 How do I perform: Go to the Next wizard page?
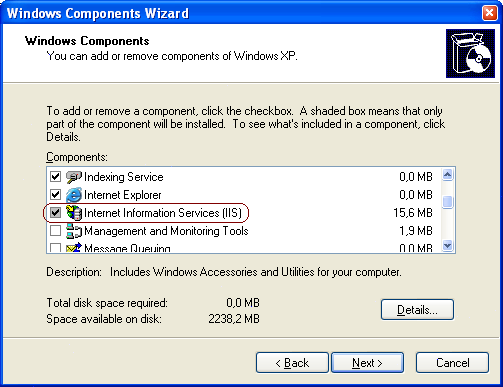[x=367, y=363]
